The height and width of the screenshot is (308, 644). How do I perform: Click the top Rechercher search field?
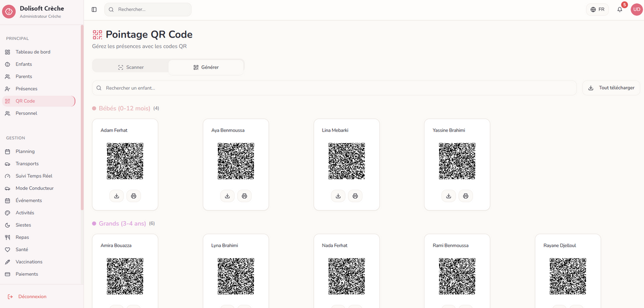point(148,10)
